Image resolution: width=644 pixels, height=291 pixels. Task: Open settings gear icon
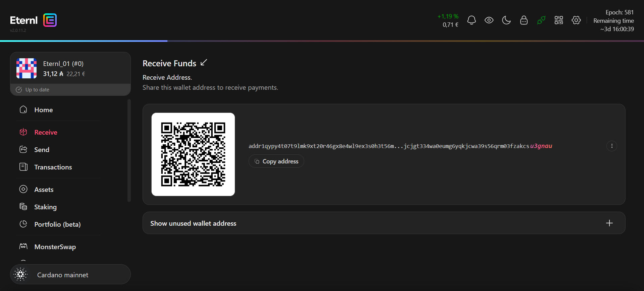[x=576, y=20]
